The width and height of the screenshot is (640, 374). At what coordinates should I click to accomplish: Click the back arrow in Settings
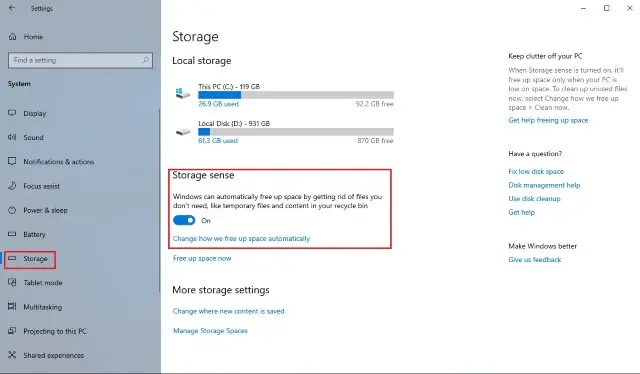(x=12, y=8)
